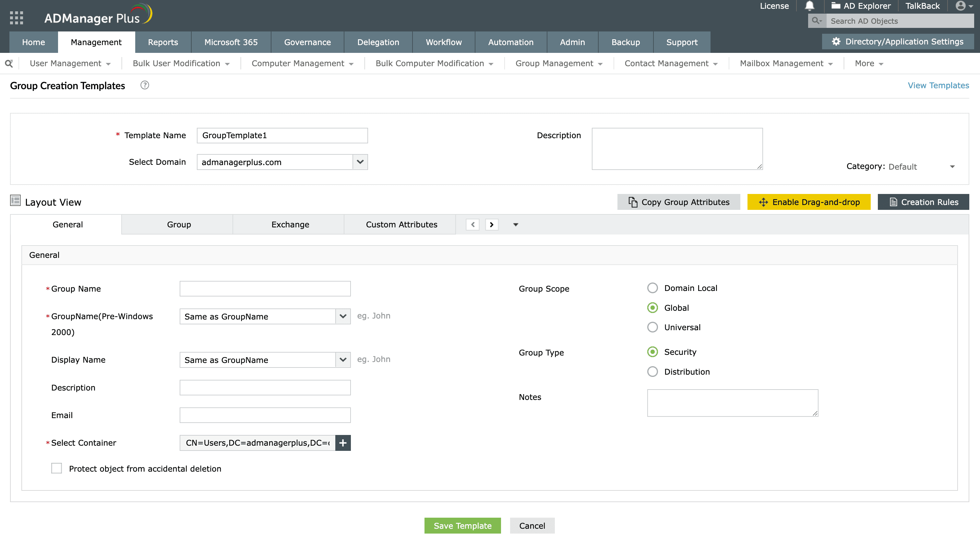Open the License link
The image size is (980, 554).
[774, 6]
